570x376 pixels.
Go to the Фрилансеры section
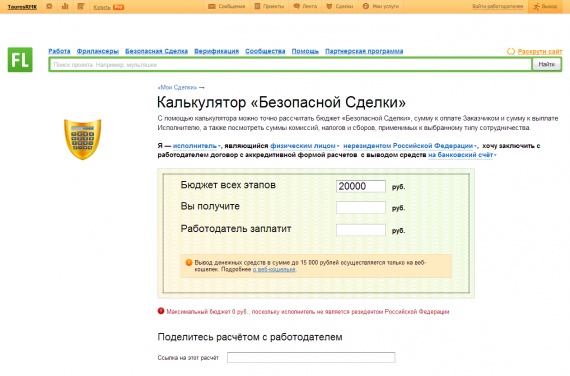(x=98, y=51)
